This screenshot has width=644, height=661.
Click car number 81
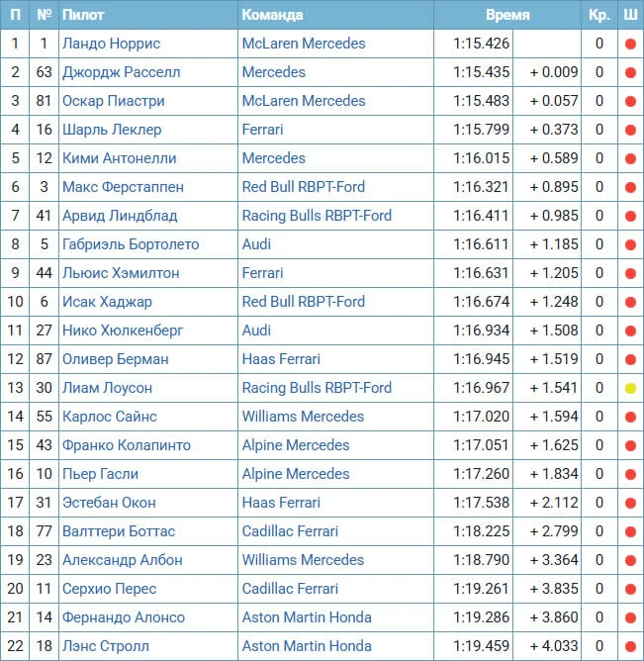tap(44, 101)
